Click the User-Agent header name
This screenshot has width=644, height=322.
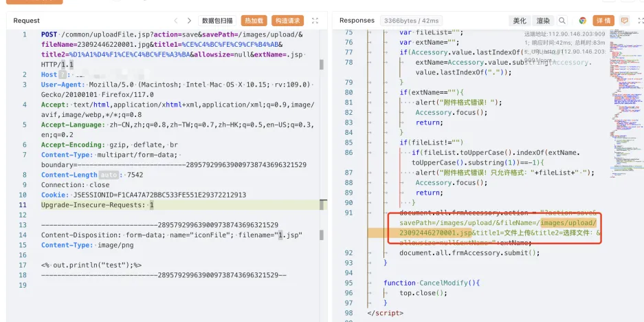coord(63,85)
